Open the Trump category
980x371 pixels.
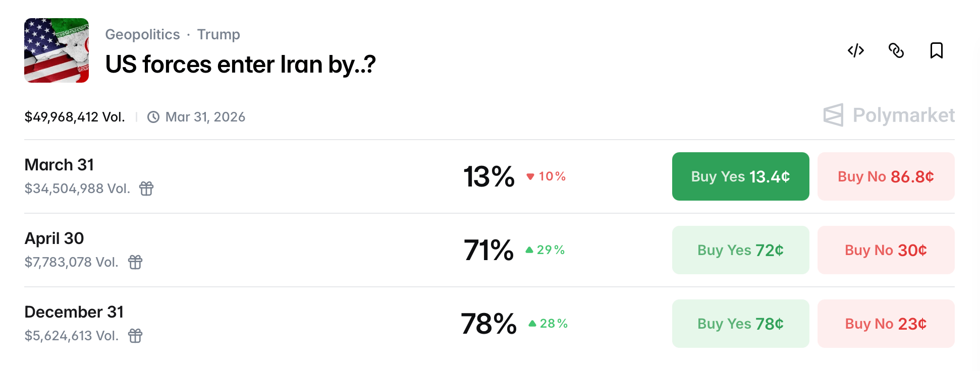(219, 34)
